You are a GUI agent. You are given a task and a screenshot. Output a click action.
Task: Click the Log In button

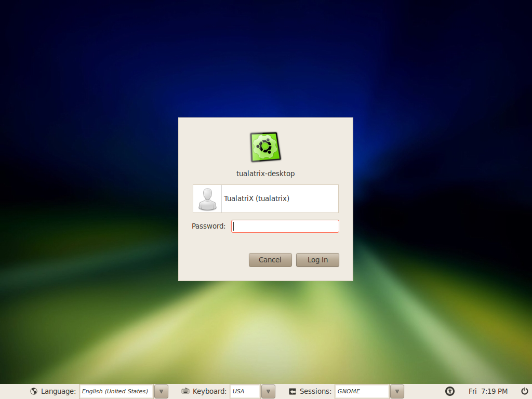[317, 260]
